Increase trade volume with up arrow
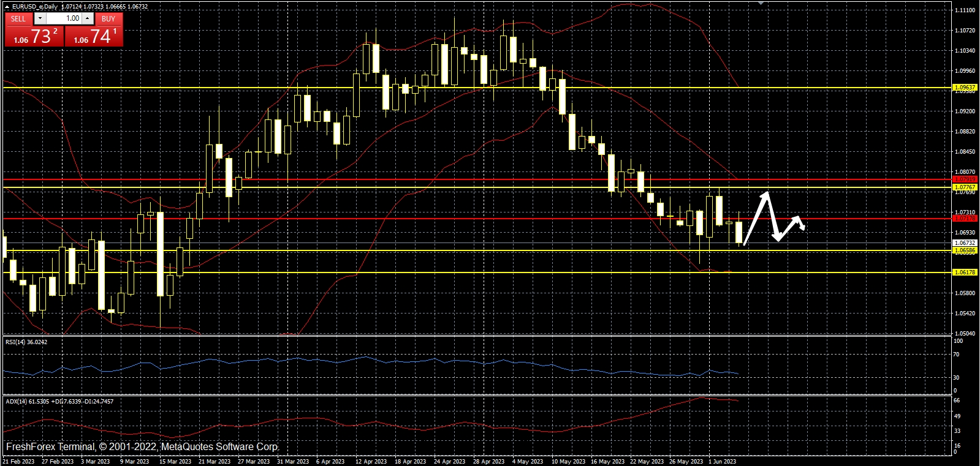980x466 pixels. (x=88, y=18)
